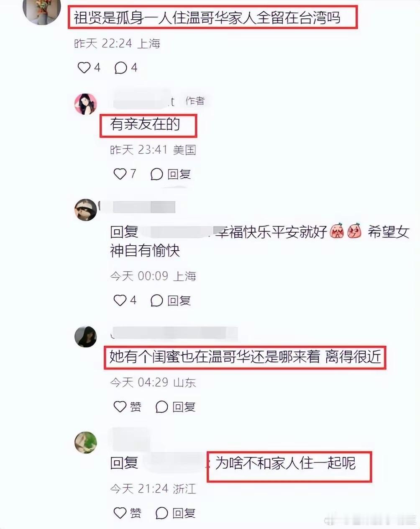The width and height of the screenshot is (420, 529).
Task: Like the author's reply with 7 likes
Action: [120, 174]
